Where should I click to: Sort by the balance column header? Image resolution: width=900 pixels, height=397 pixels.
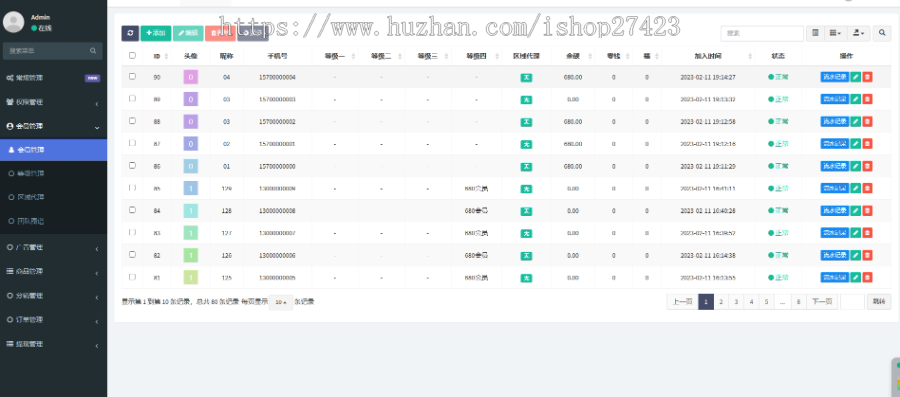(x=572, y=56)
